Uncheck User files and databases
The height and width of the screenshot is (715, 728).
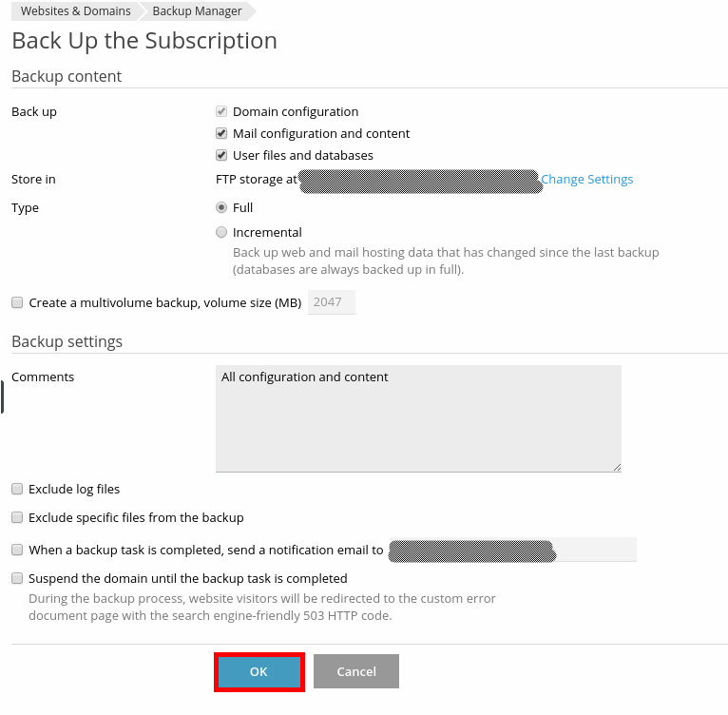point(221,156)
